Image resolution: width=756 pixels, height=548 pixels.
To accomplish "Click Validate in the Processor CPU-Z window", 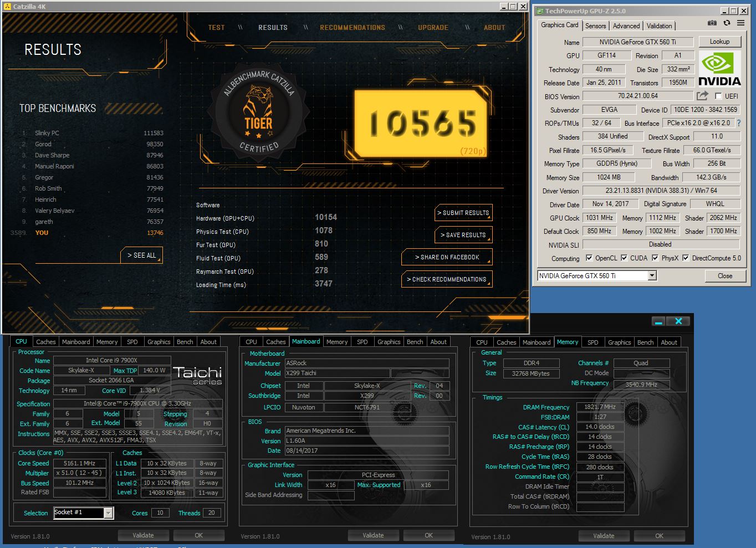I will click(x=143, y=535).
